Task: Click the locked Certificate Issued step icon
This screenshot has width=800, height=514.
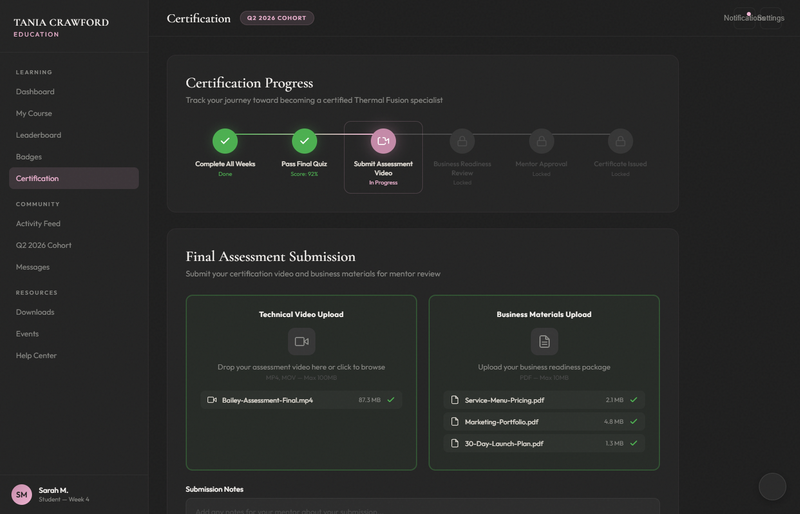Action: (x=620, y=141)
